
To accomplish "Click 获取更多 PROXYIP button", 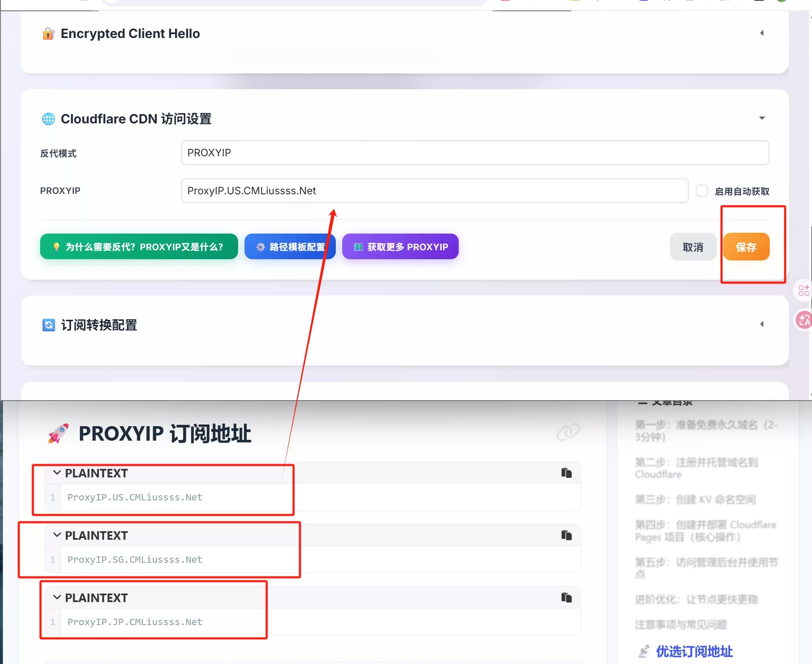I will coord(400,247).
